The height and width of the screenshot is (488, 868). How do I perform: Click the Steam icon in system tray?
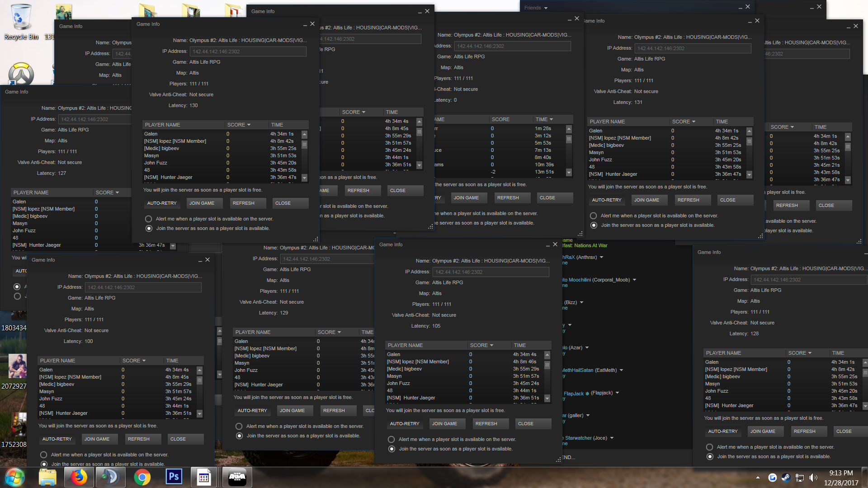[786, 478]
